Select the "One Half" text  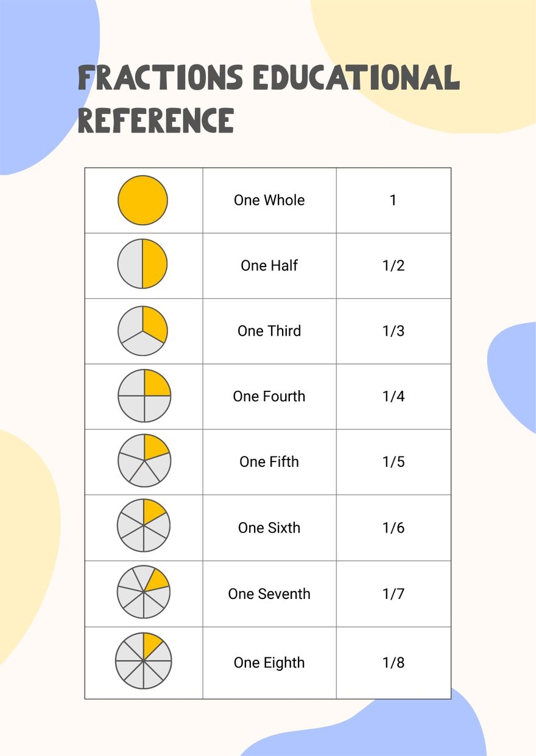pos(269,265)
